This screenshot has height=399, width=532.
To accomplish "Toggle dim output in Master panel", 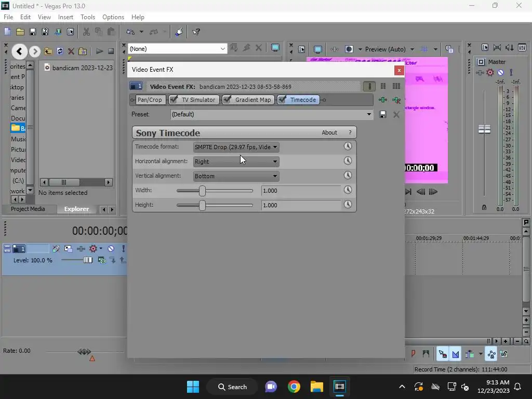I will coord(509,47).
